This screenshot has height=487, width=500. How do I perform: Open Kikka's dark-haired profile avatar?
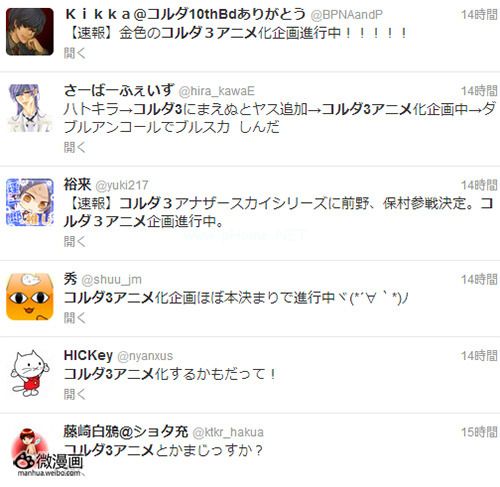[x=30, y=32]
